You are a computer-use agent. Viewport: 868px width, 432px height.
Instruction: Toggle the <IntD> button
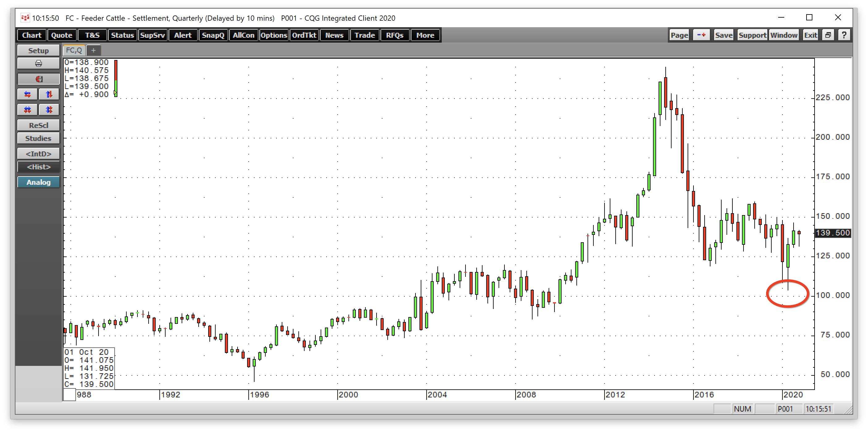38,154
